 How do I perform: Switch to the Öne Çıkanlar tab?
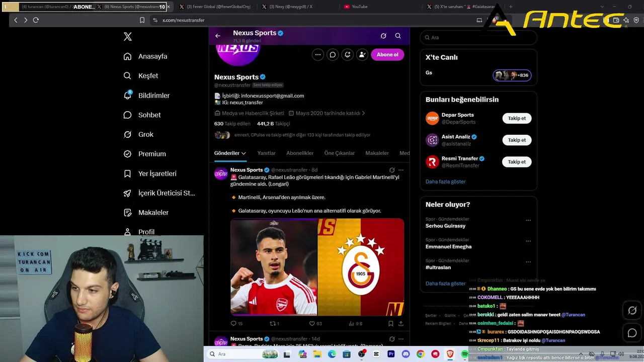(340, 153)
